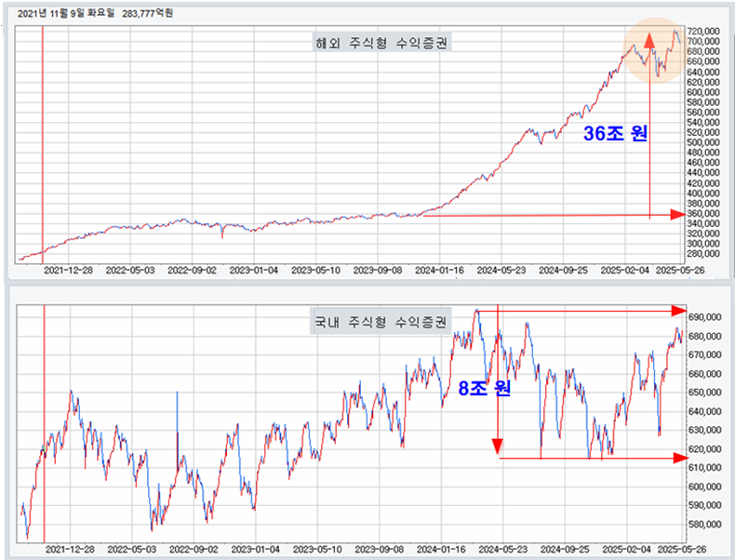Screen dimensions: 735x560
Task: Click 2023-01-04 date under the domestic chart
Action: tap(256, 549)
